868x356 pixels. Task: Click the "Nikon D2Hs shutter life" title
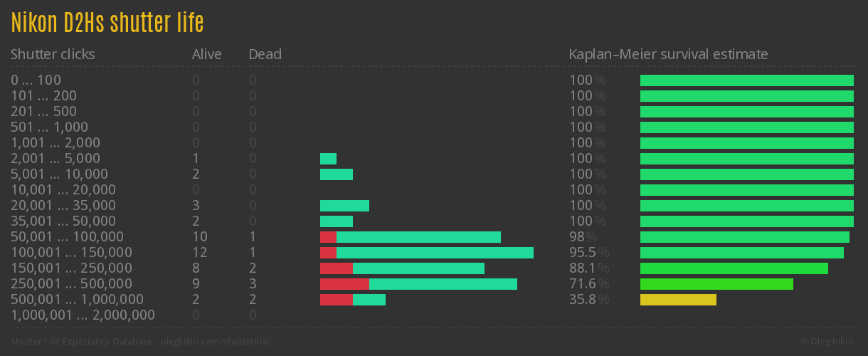107,23
